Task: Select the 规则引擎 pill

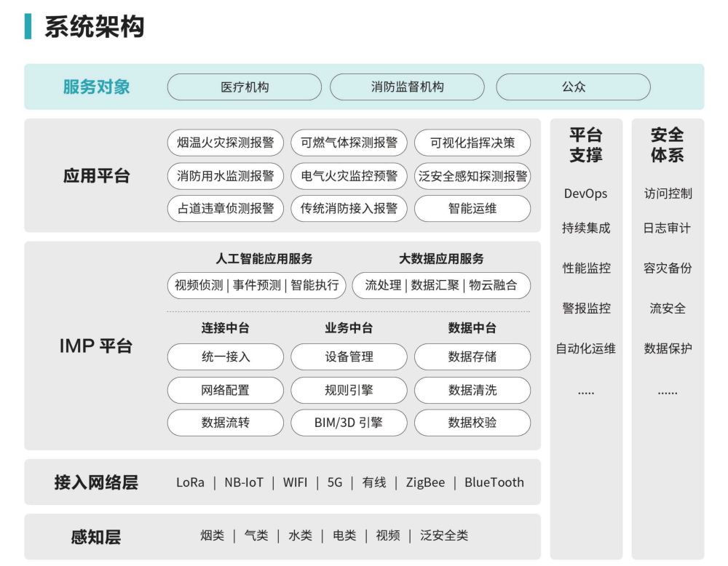Action: click(x=349, y=390)
